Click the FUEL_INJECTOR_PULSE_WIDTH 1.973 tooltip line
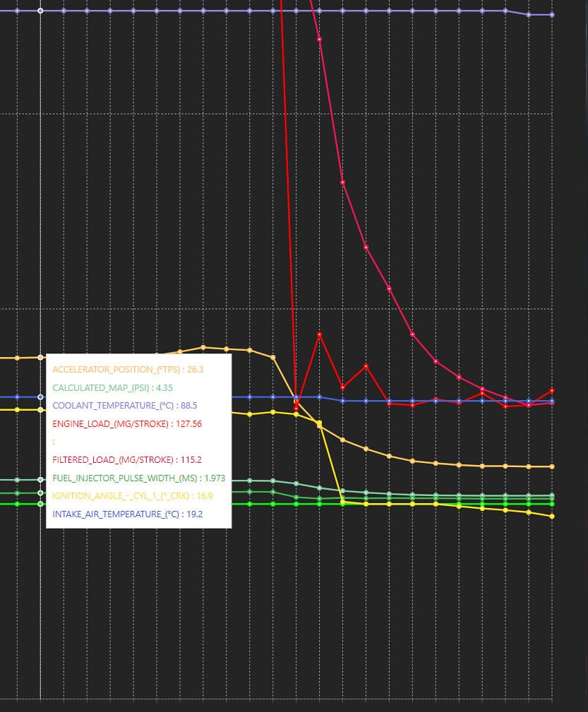This screenshot has width=588, height=712. 138,478
